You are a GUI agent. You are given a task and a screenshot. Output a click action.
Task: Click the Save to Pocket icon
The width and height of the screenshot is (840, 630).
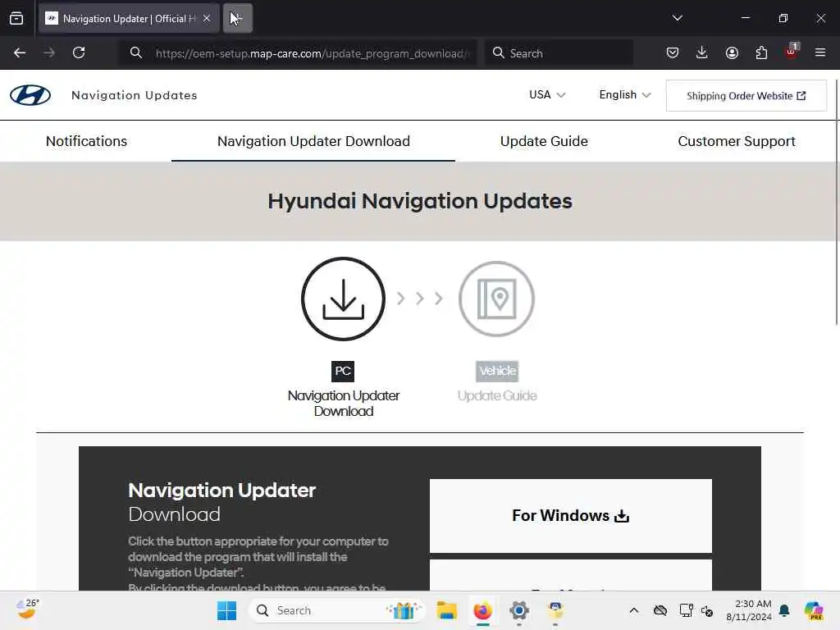point(673,52)
